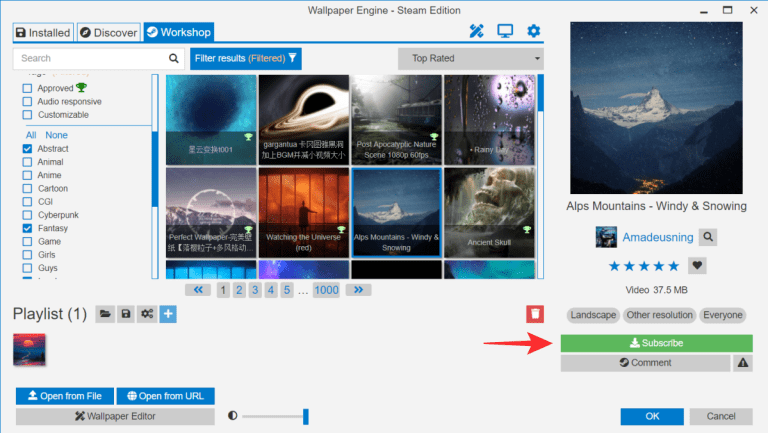
Task: Click the Everyone rating tag pill
Action: click(x=723, y=315)
